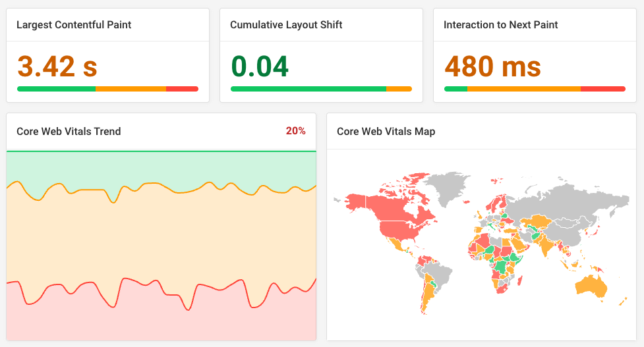Image resolution: width=644 pixels, height=347 pixels.
Task: Open the Cumulative Layout Shift card title
Action: [x=286, y=25]
